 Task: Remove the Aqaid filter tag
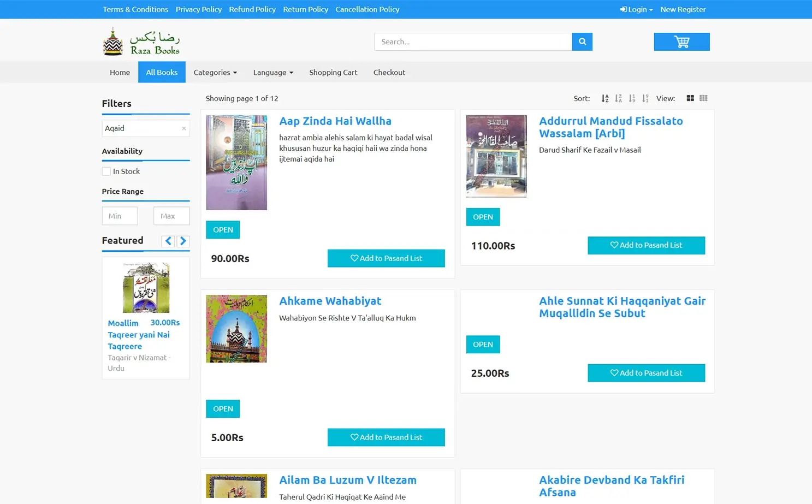tap(183, 128)
